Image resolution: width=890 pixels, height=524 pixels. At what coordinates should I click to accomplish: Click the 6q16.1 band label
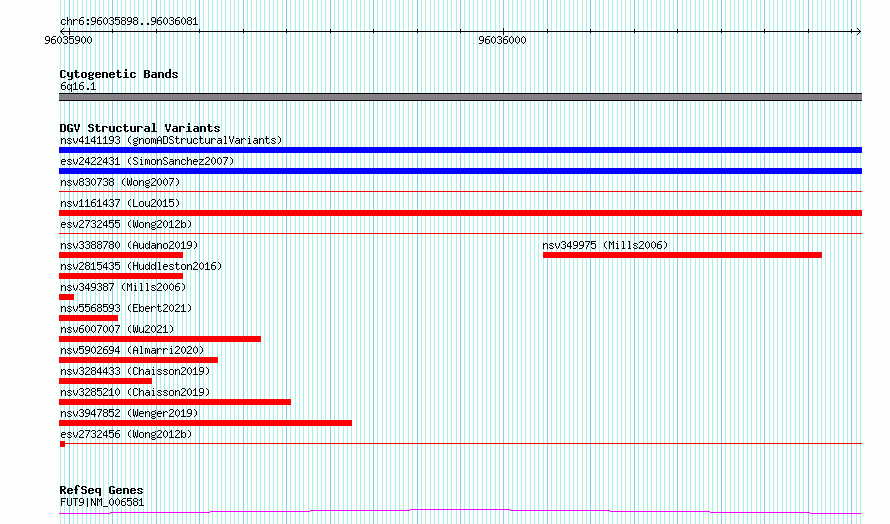point(78,86)
